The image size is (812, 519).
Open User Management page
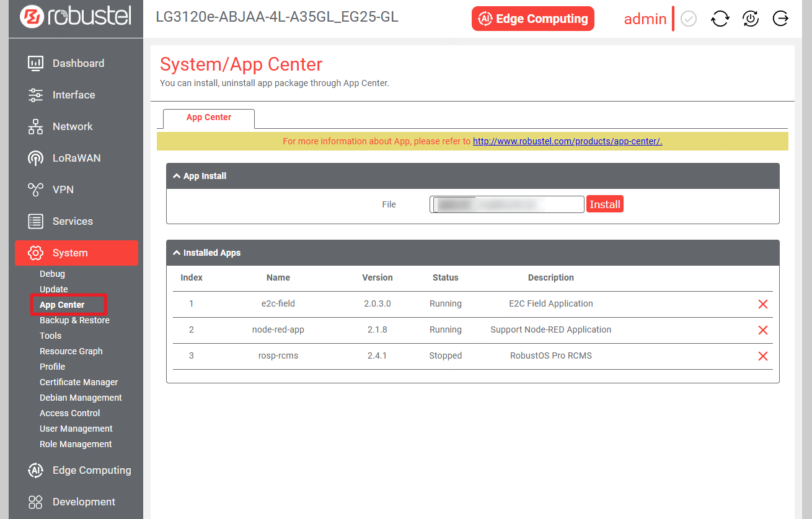[76, 429]
